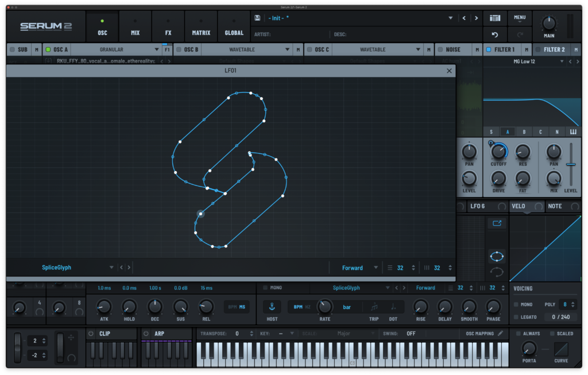Check the portamento ALWAYS checkbox
Screen dimensions: 588x375
pyautogui.click(x=519, y=334)
